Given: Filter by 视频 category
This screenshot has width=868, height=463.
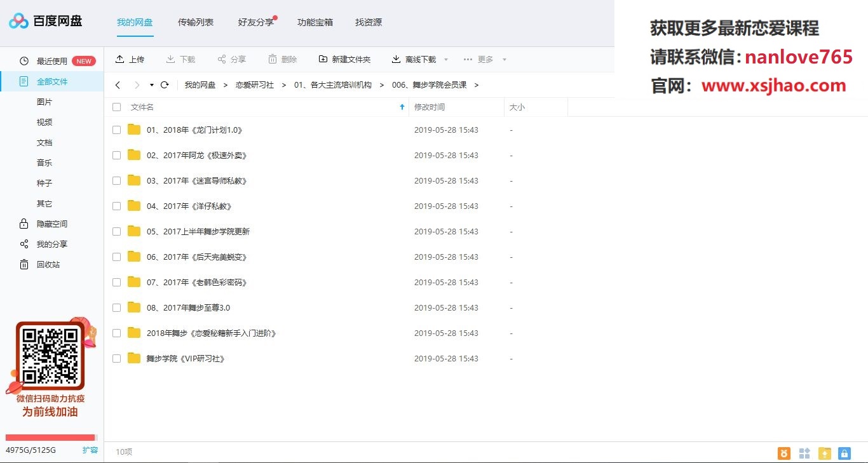Looking at the screenshot, I should [x=44, y=122].
